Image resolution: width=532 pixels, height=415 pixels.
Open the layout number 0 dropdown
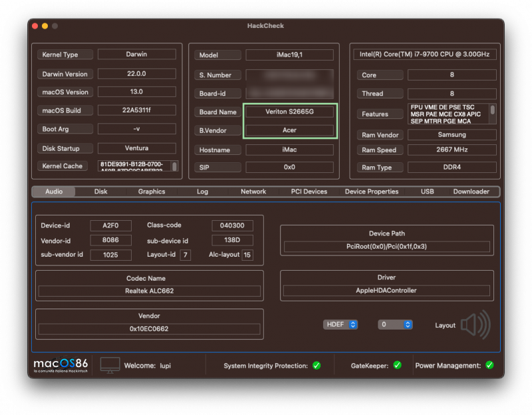pos(395,325)
